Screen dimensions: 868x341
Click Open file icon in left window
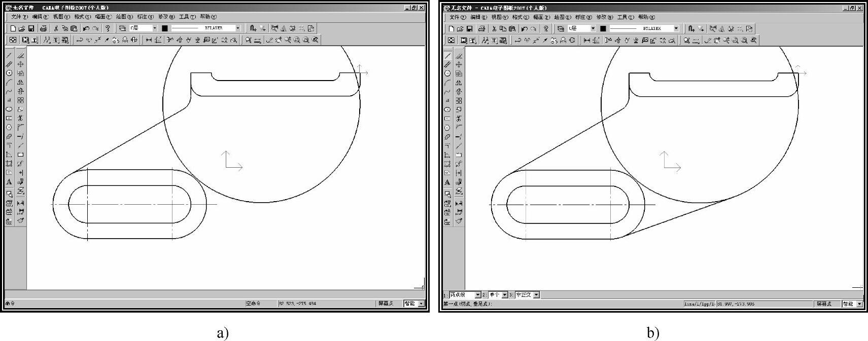(22, 28)
